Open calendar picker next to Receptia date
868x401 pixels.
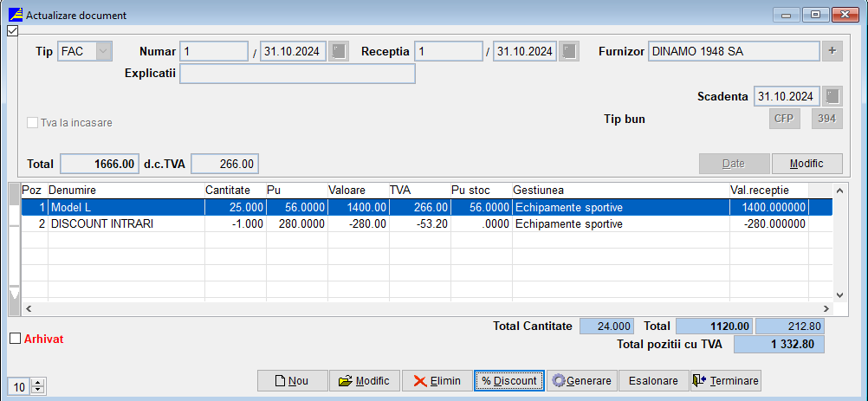pos(568,52)
